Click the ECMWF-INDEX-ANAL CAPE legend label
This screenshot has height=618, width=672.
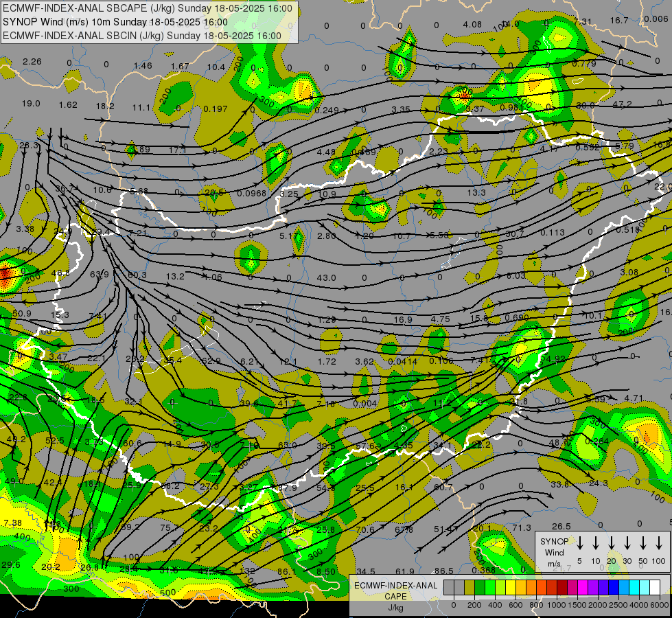(x=395, y=591)
